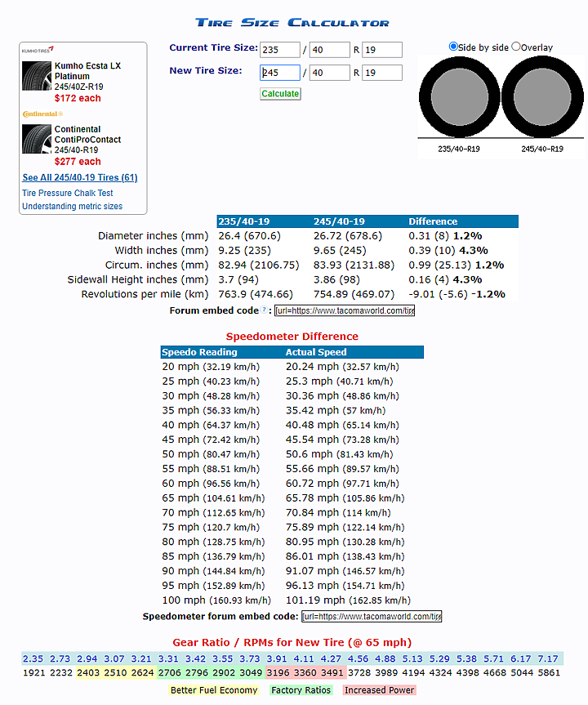Click gear ratio 4.88

(385, 658)
